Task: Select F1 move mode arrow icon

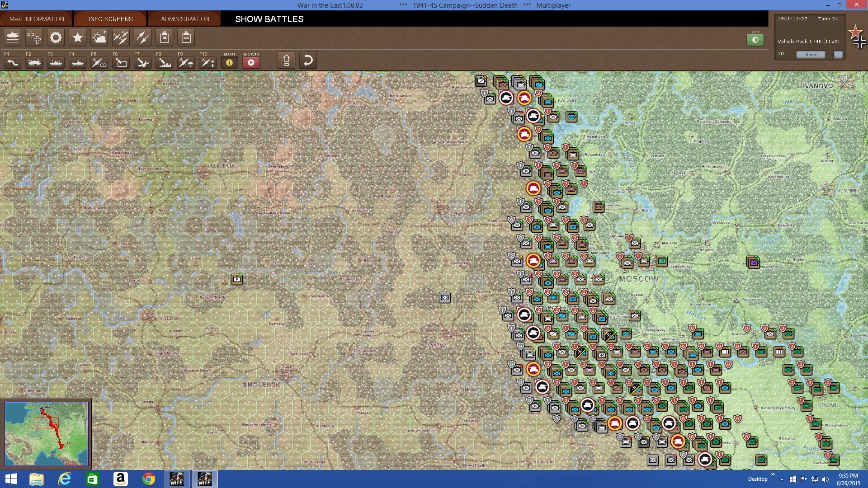Action: coord(13,62)
